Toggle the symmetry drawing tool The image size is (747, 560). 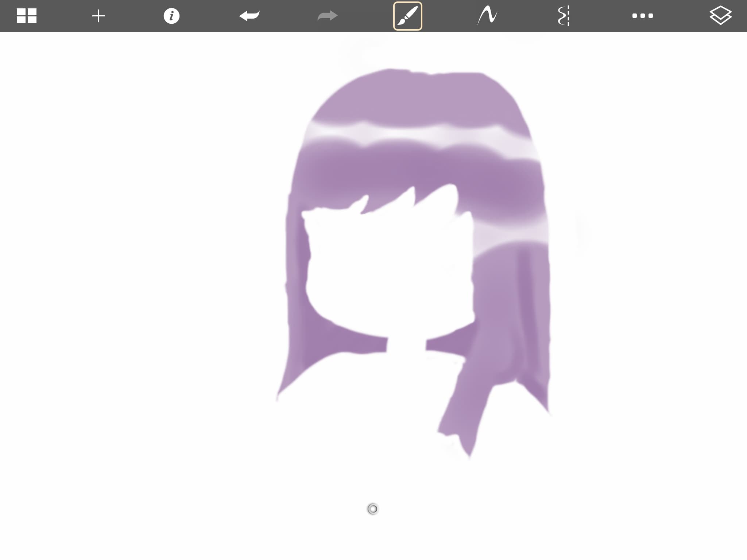pyautogui.click(x=564, y=16)
